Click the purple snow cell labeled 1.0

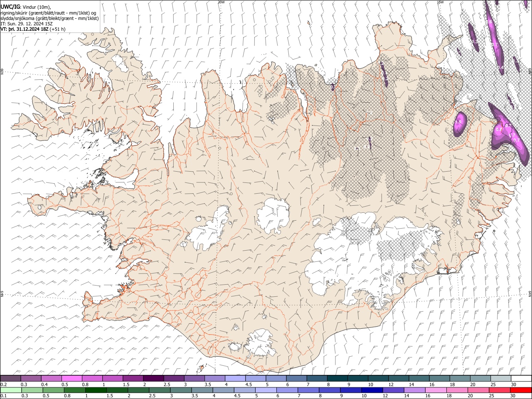click(460, 123)
